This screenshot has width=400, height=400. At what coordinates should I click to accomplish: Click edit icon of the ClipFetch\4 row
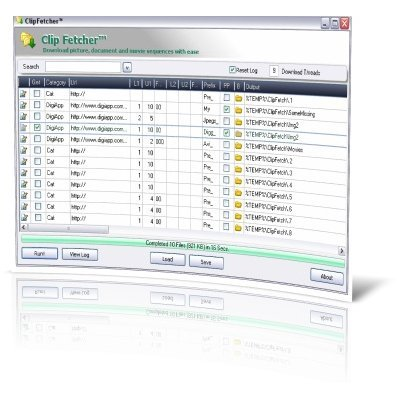click(24, 173)
